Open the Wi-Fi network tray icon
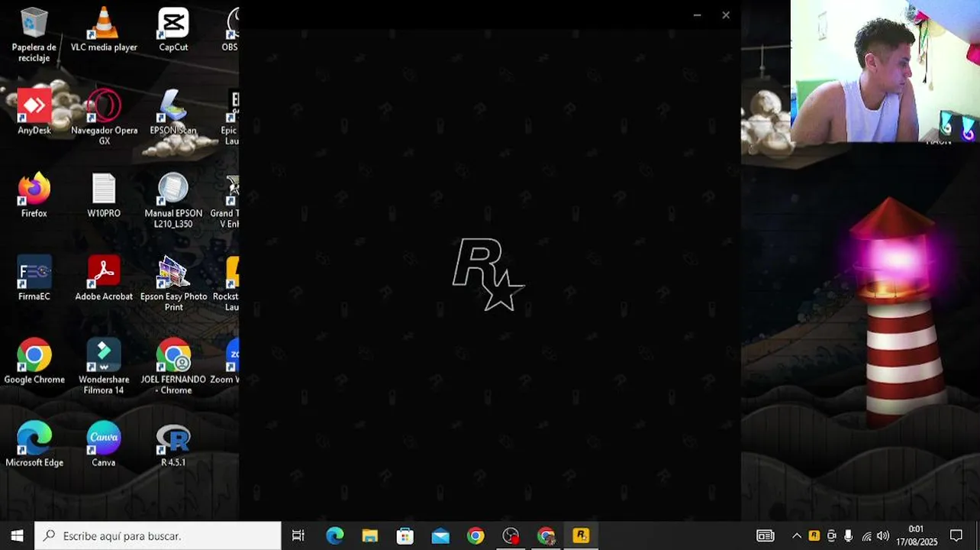This screenshot has width=980, height=550. 866,535
